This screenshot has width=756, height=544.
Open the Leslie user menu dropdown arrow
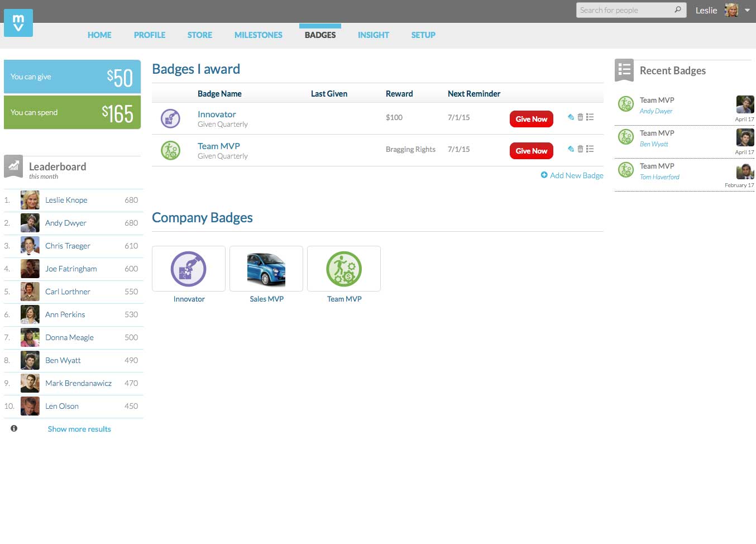point(747,10)
